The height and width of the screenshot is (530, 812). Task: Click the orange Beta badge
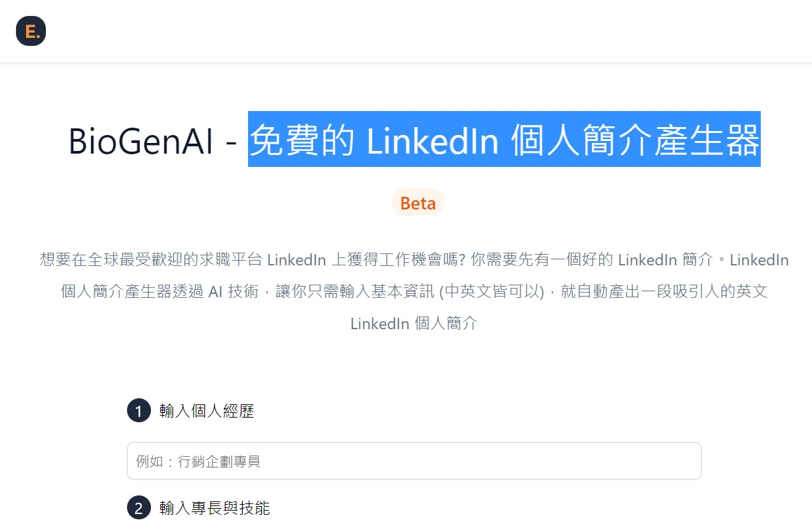click(418, 203)
